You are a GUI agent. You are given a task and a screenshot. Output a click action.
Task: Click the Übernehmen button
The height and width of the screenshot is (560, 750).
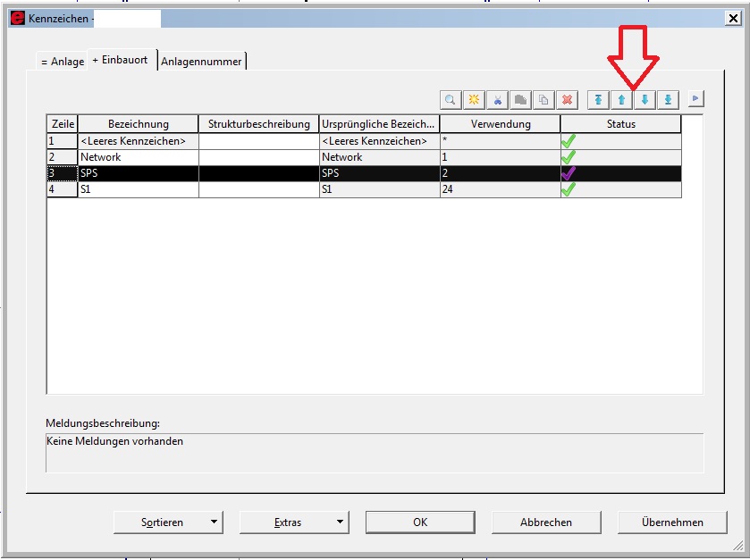click(672, 522)
